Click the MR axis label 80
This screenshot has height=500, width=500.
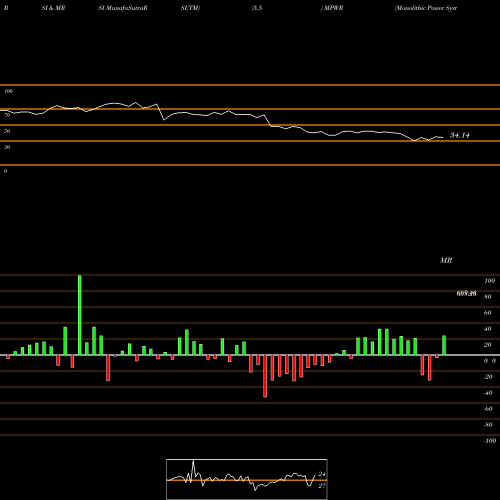[x=488, y=297]
